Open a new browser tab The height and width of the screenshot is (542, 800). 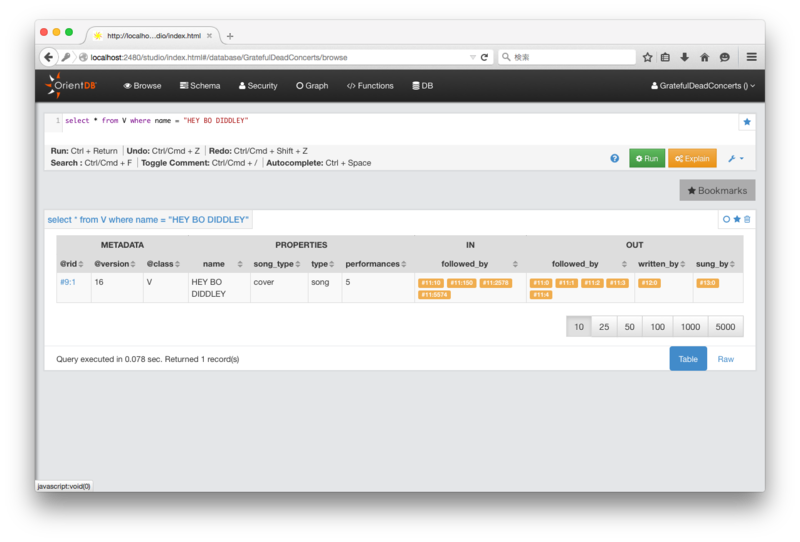pyautogui.click(x=230, y=36)
